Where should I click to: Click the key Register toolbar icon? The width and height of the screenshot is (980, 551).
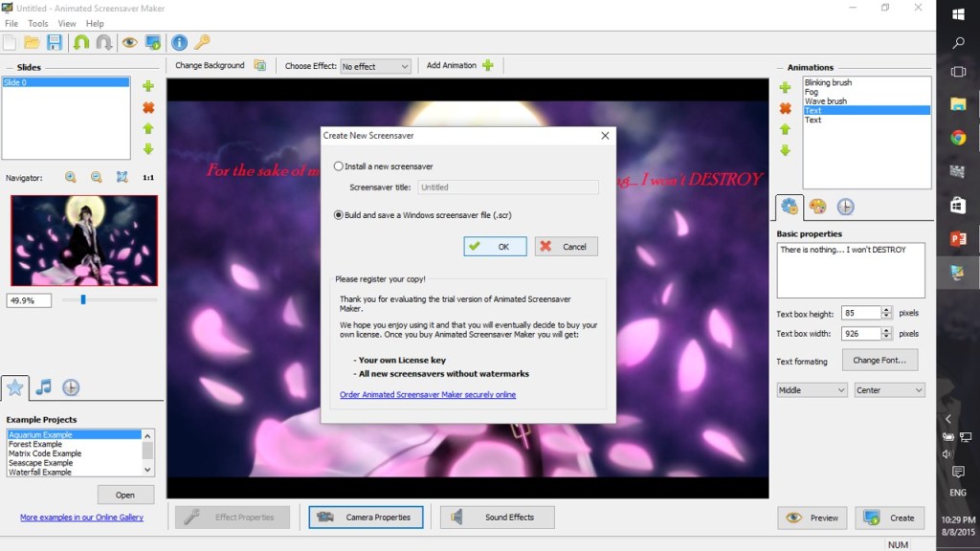(x=202, y=42)
